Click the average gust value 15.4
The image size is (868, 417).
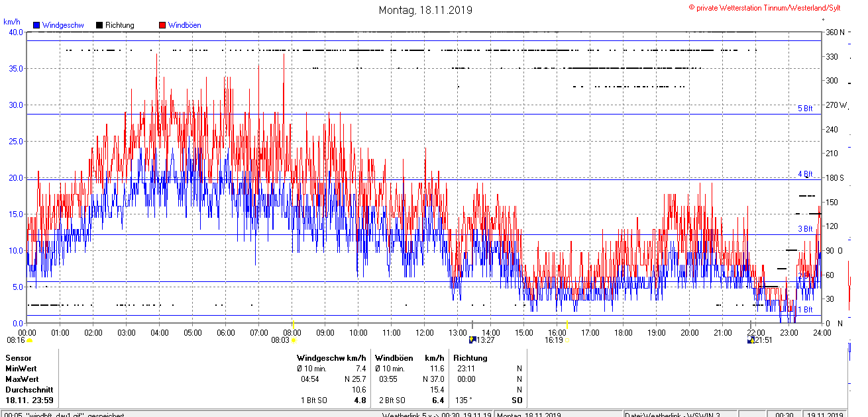(x=437, y=390)
